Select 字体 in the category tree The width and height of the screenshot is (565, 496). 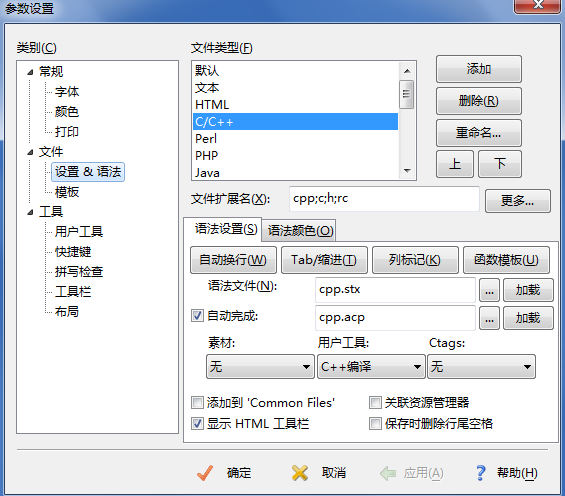tap(67, 92)
